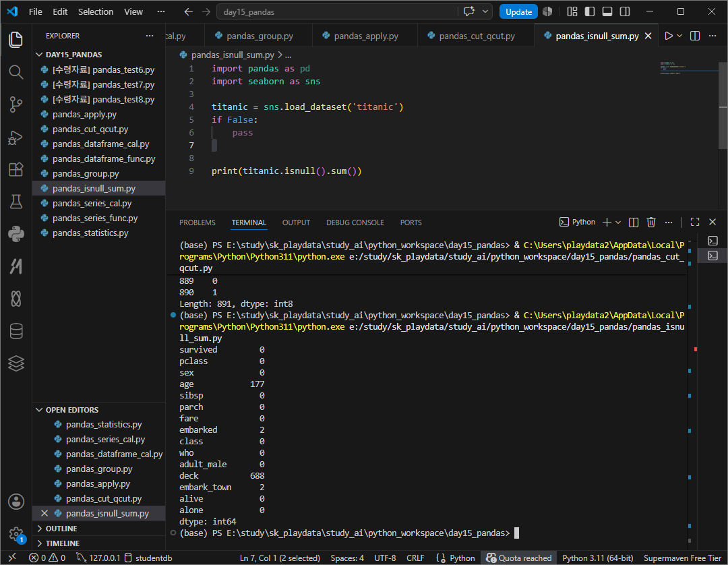Click the Update button

(x=518, y=11)
